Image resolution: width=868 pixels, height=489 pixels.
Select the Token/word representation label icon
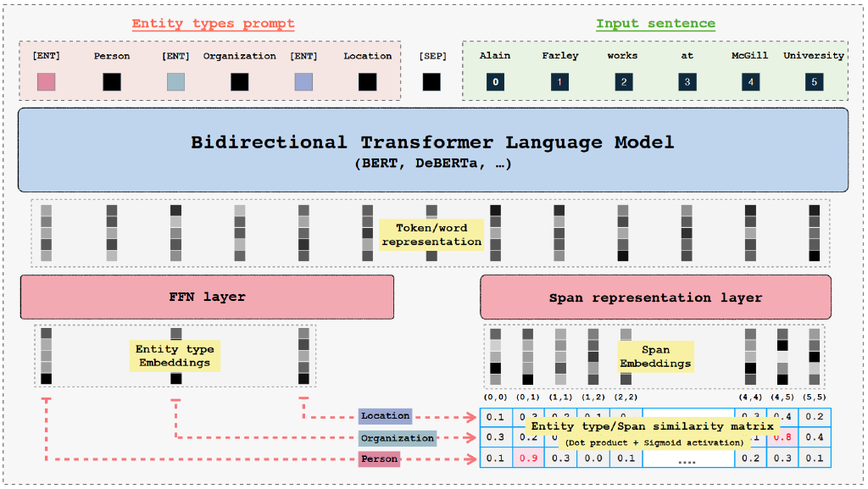[431, 236]
